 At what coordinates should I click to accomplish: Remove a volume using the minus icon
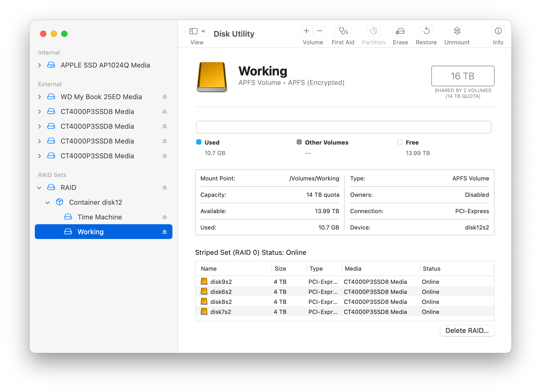[x=320, y=31]
